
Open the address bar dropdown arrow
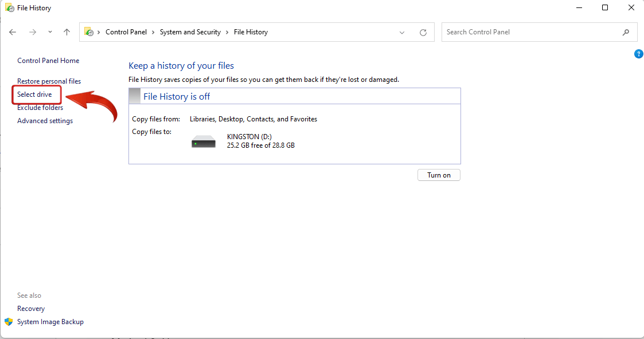coord(401,32)
